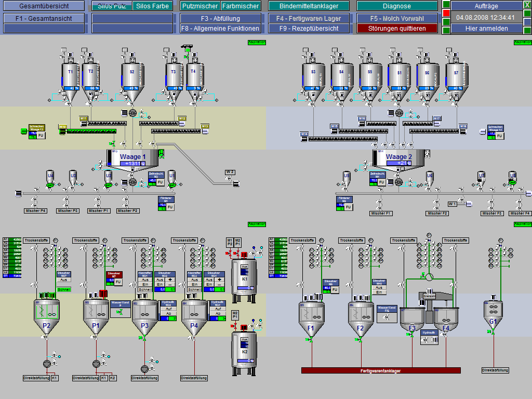532x399 pixels.
Task: Click the pump below mixer P2
Action: coord(46,363)
